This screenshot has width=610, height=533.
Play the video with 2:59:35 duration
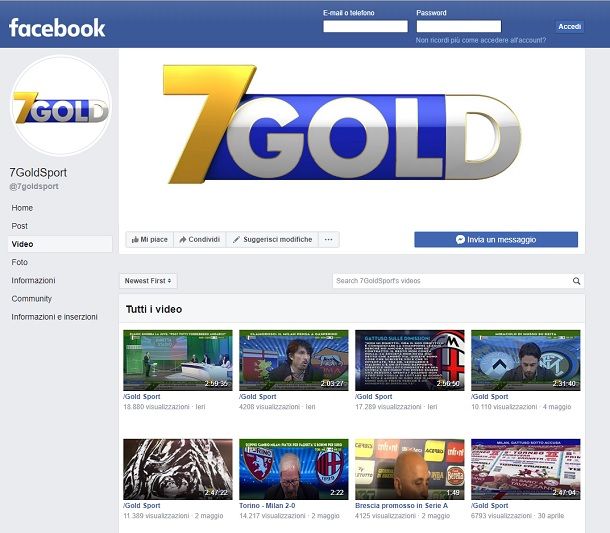[178, 360]
